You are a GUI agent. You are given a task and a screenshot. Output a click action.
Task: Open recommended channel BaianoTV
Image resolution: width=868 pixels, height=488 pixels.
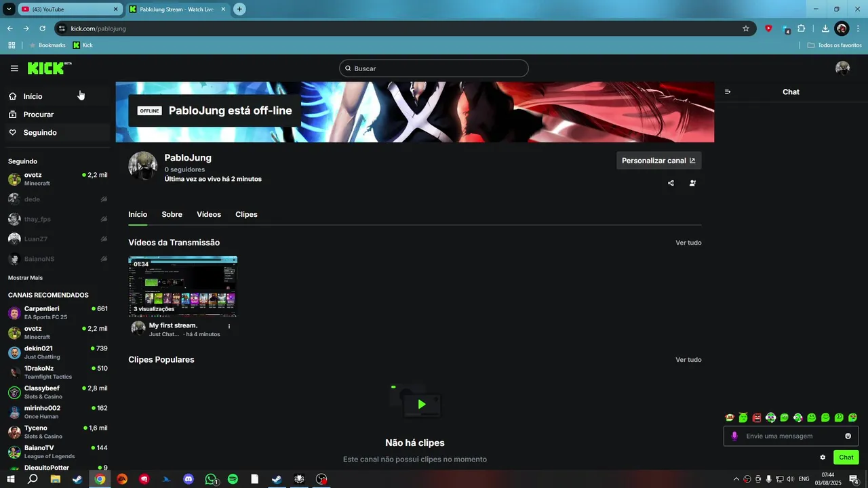coord(58,451)
